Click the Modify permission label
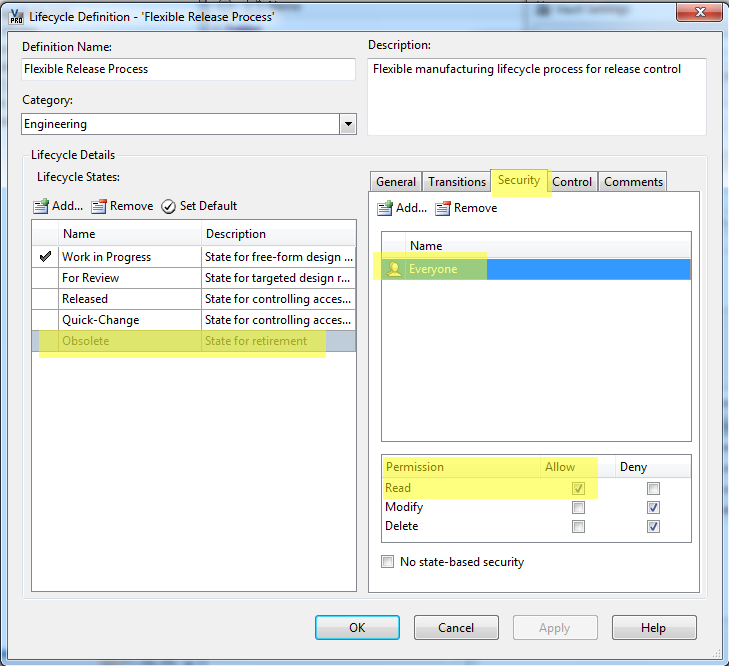Viewport: 729px width, 666px height. click(404, 507)
